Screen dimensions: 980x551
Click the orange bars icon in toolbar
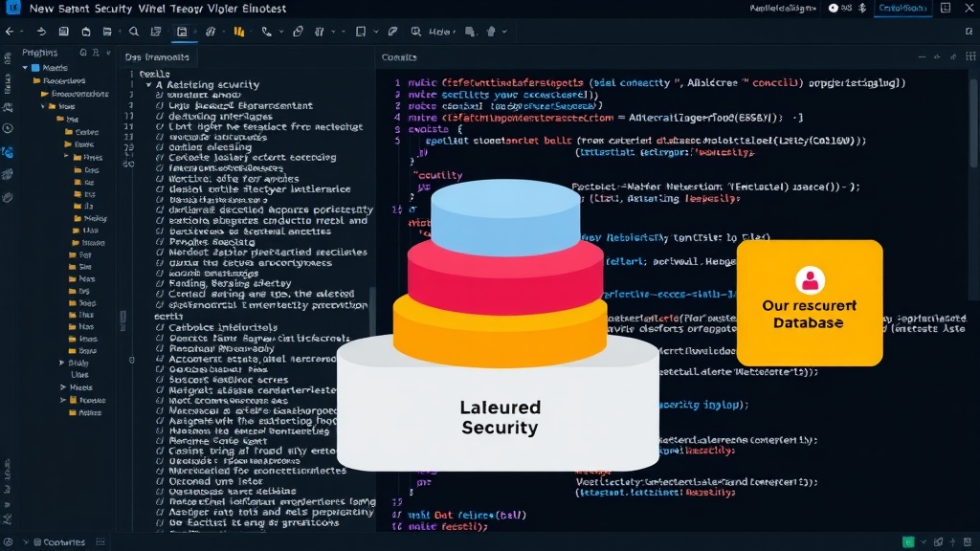click(x=238, y=32)
